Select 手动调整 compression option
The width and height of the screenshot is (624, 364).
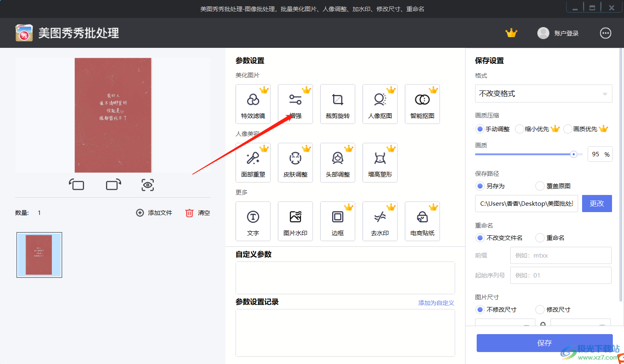coord(480,129)
